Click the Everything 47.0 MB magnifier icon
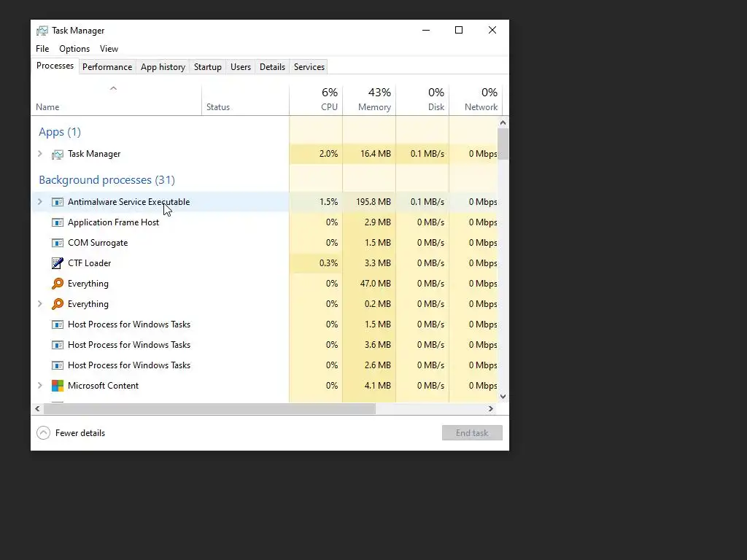The height and width of the screenshot is (560, 747). point(57,284)
